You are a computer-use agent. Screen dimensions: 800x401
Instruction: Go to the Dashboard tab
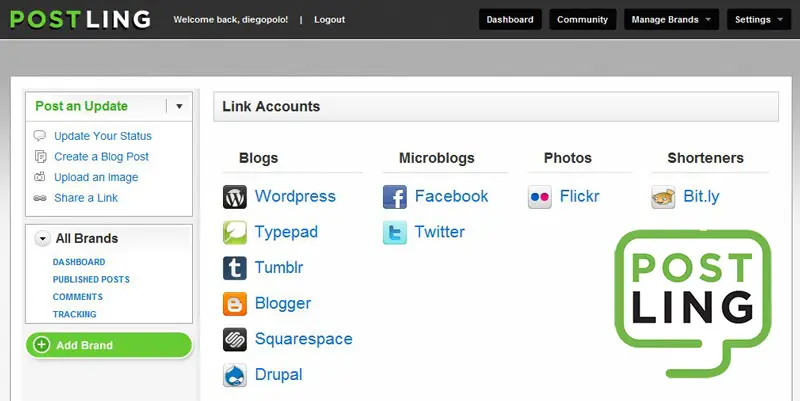pyautogui.click(x=511, y=19)
